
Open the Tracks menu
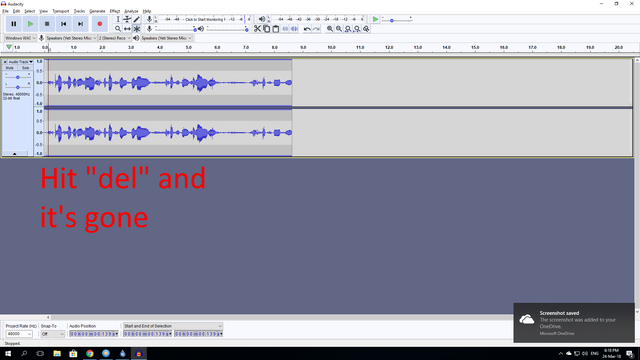[x=79, y=11]
